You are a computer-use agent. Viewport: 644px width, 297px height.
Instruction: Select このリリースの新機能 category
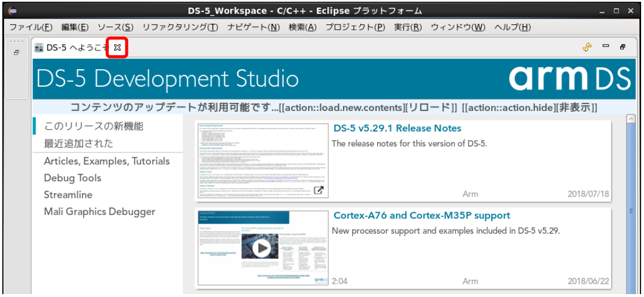click(94, 126)
